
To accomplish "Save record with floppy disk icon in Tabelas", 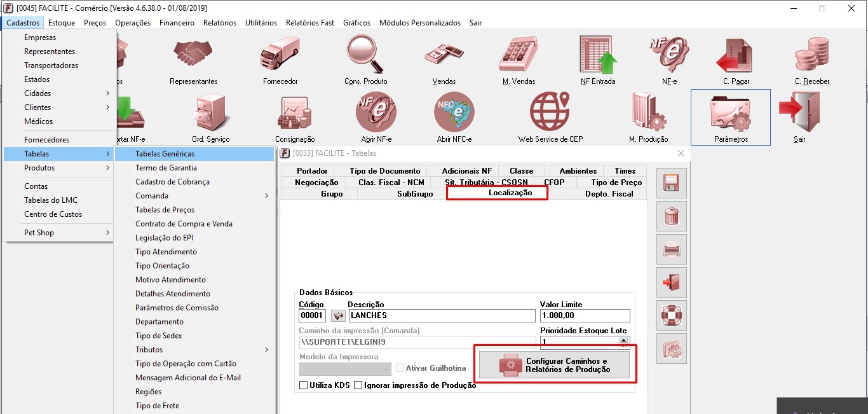I will (671, 183).
